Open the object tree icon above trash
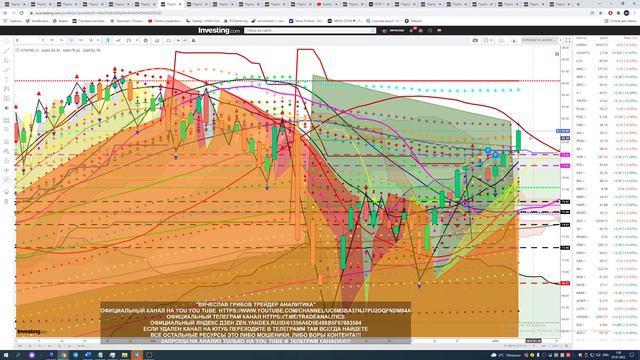The width and height of the screenshot is (640, 360). tap(6, 191)
